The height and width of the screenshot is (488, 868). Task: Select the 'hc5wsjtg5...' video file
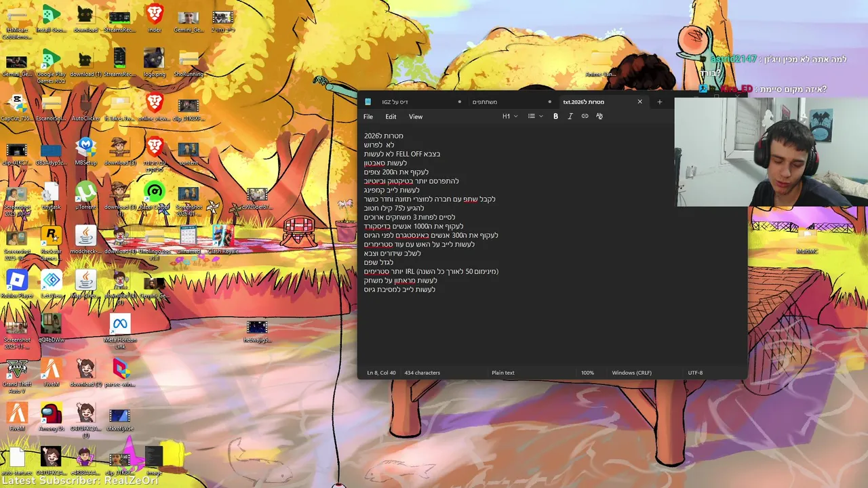click(257, 329)
